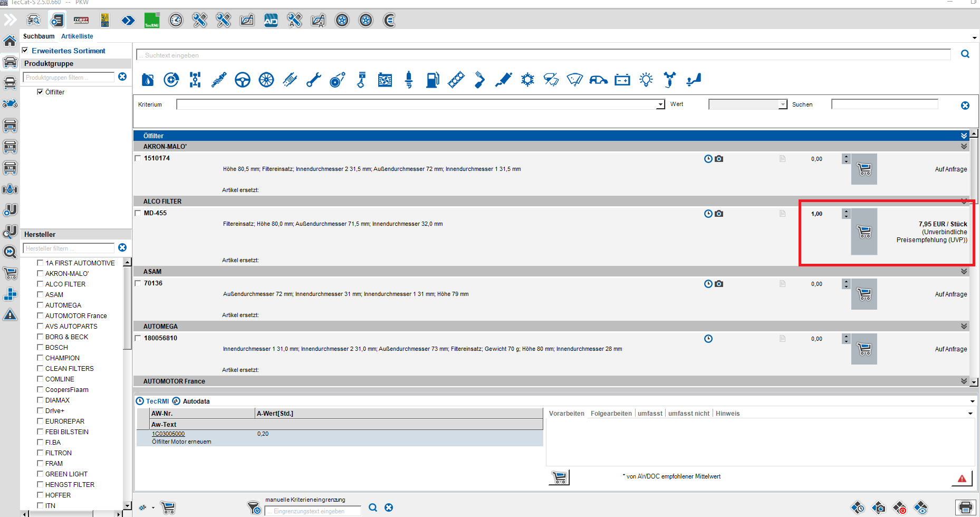
Task: Run the main search magnifier button
Action: (x=965, y=54)
